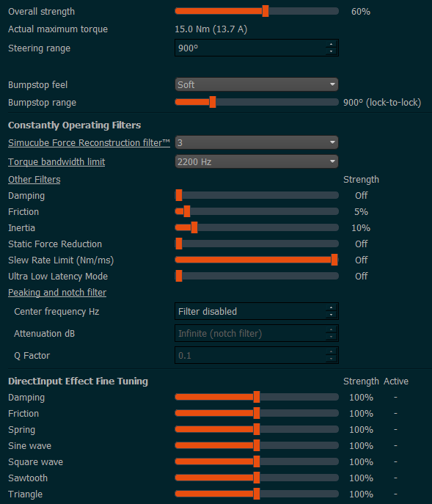Click the Center frequency Hz input field
This screenshot has height=504, width=432.
(x=257, y=311)
